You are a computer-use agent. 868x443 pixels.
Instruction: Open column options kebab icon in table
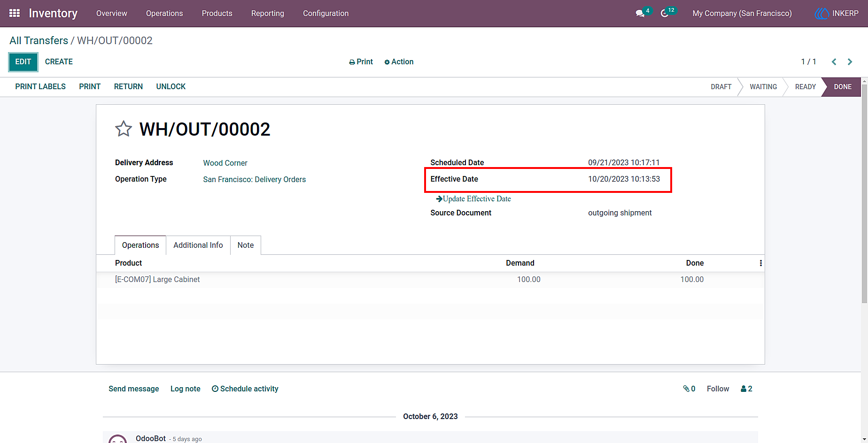tap(760, 263)
